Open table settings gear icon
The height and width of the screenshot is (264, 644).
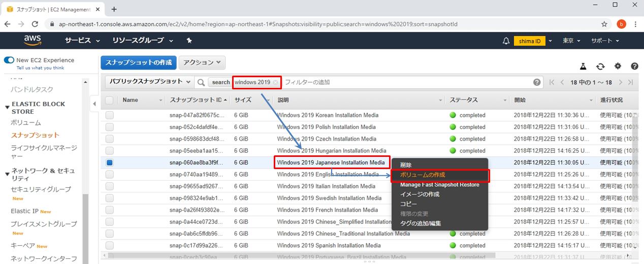(x=618, y=66)
